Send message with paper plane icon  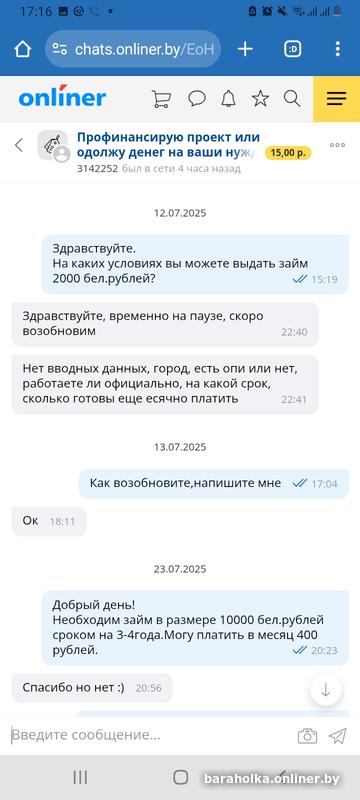coord(338,735)
